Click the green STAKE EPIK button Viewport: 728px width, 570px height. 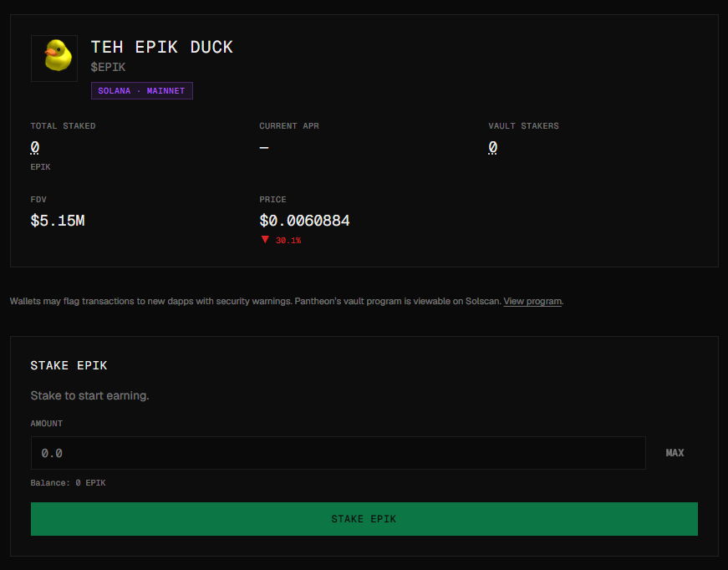[364, 519]
